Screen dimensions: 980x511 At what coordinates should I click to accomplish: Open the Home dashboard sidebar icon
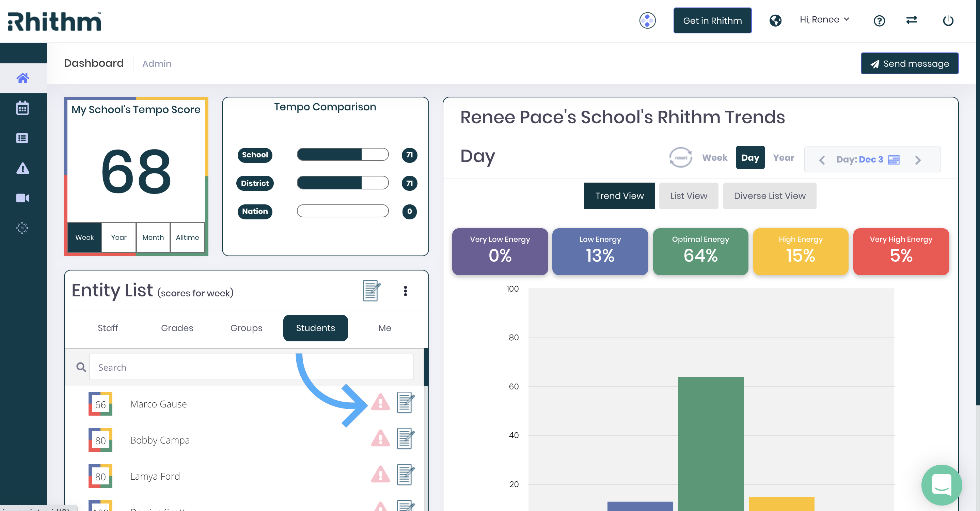pyautogui.click(x=23, y=78)
